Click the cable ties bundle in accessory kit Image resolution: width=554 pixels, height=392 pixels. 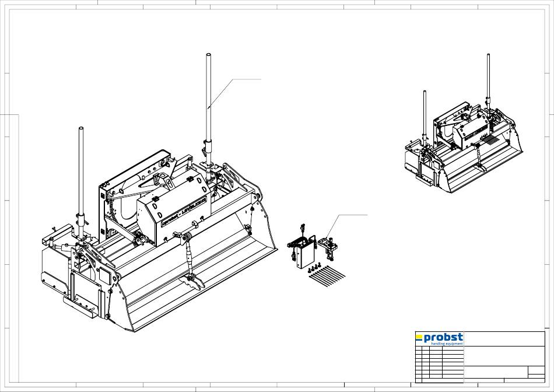coord(327,275)
